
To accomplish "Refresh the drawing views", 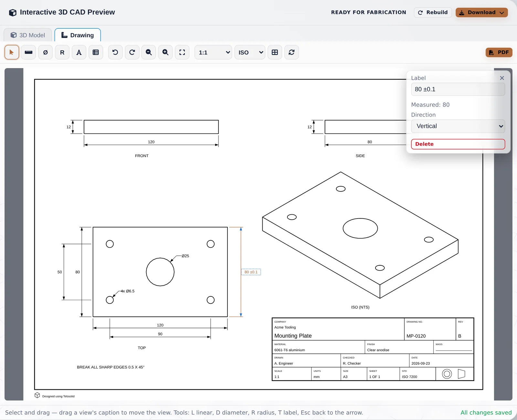I will [x=291, y=52].
